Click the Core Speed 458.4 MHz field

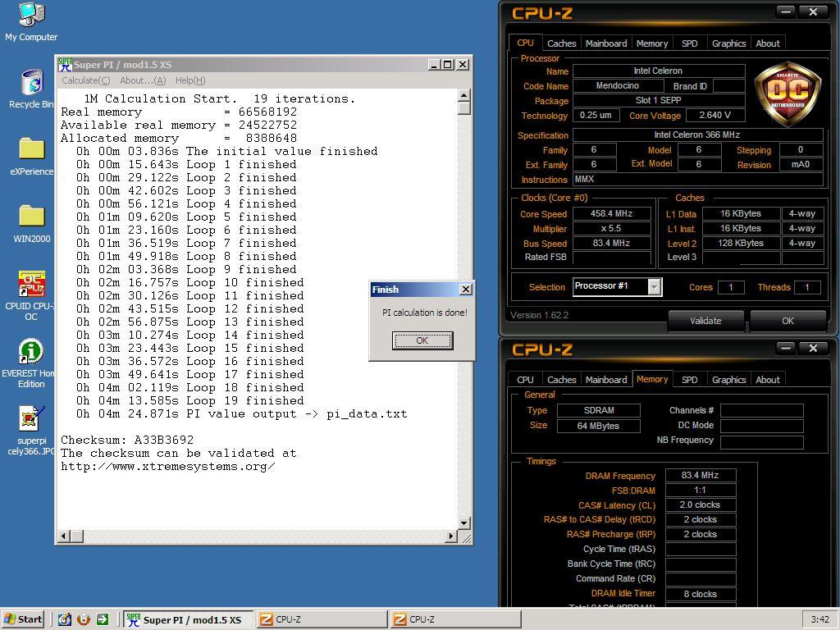(612, 213)
